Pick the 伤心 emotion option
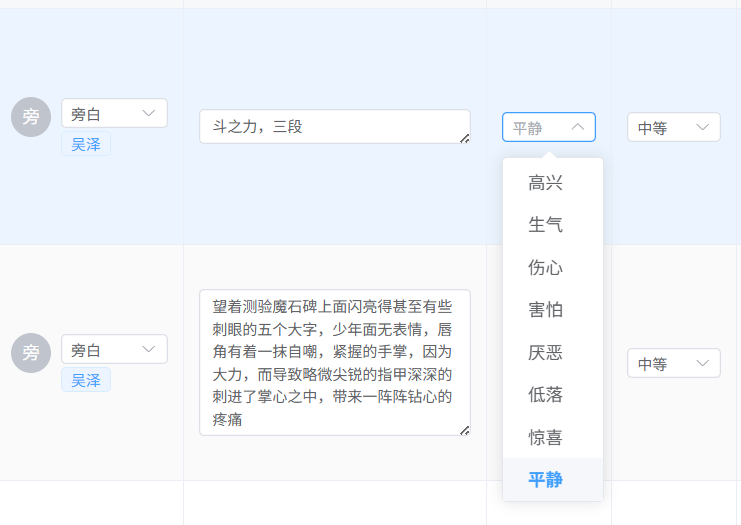The width and height of the screenshot is (741, 525). (546, 268)
